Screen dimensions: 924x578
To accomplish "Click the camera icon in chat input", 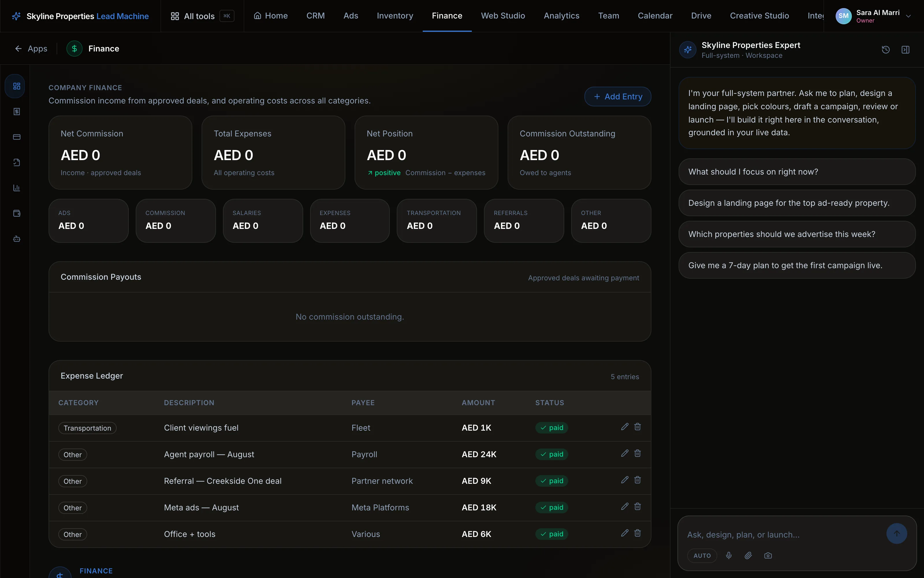I will pyautogui.click(x=768, y=555).
